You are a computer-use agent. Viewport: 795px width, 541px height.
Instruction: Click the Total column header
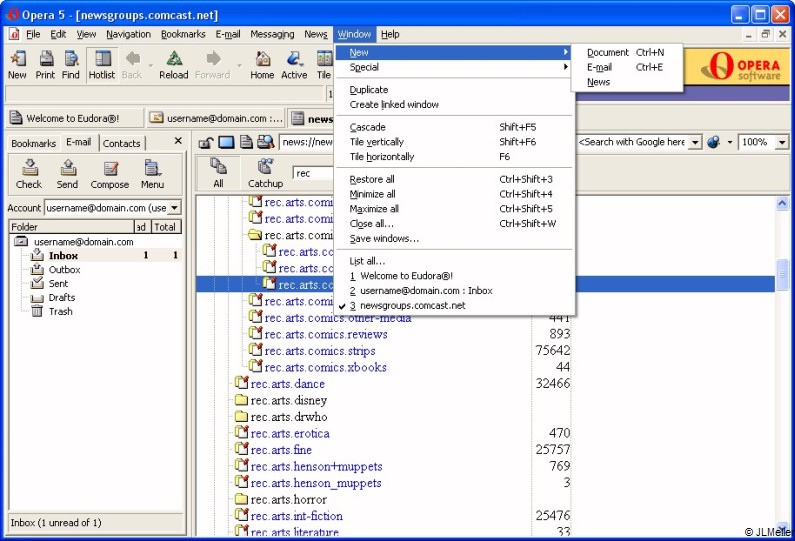click(165, 227)
